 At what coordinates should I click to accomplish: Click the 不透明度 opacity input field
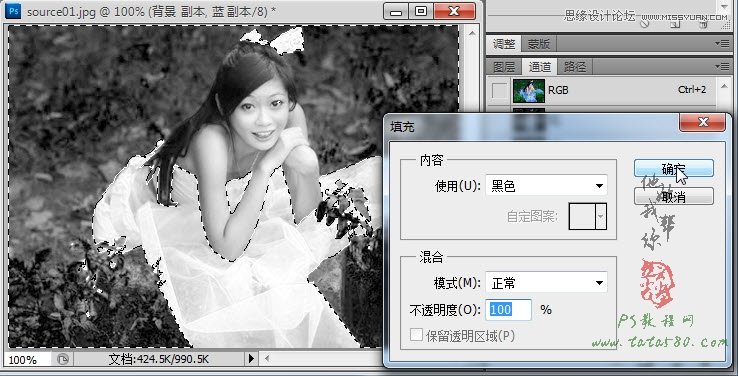(x=508, y=310)
